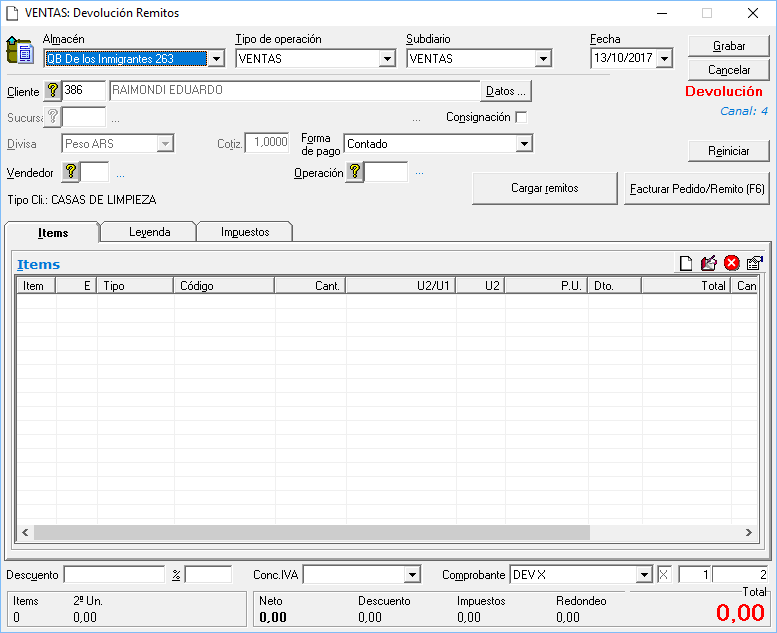Open the Fecha date picker dropdown
Image resolution: width=777 pixels, height=633 pixels.
pos(664,59)
